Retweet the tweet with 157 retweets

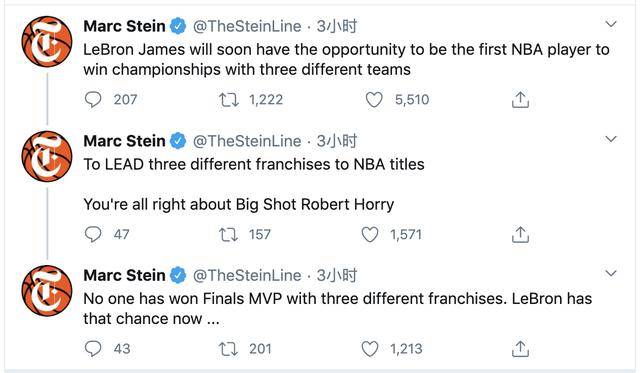(x=229, y=234)
